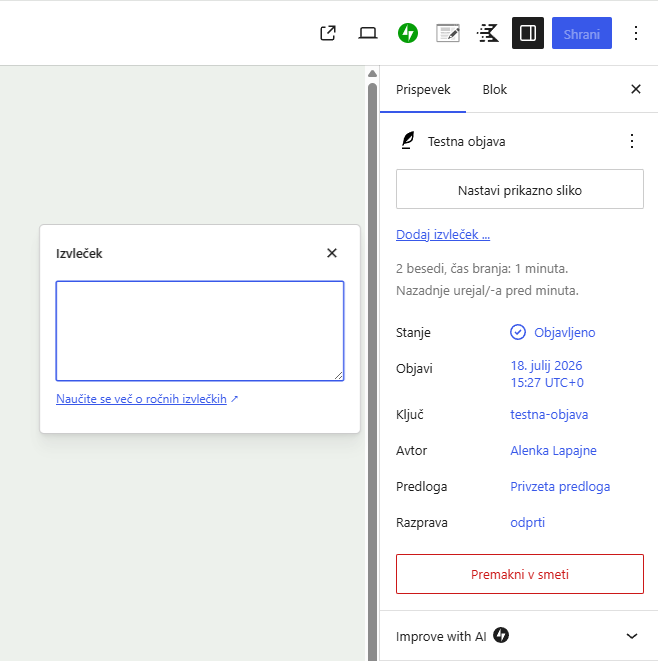658x661 pixels.
Task: Open the Privzeta predloga template selector
Action: [x=560, y=487]
